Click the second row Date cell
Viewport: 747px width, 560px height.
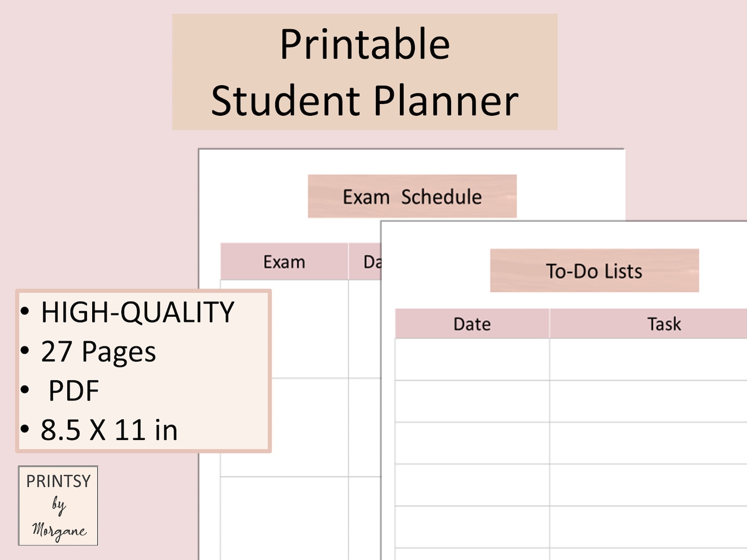[472, 401]
